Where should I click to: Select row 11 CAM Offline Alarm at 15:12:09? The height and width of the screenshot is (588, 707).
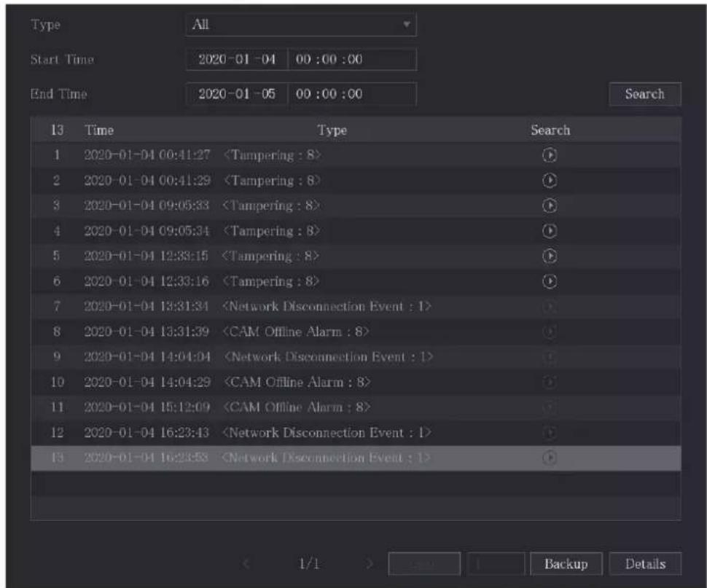click(356, 407)
